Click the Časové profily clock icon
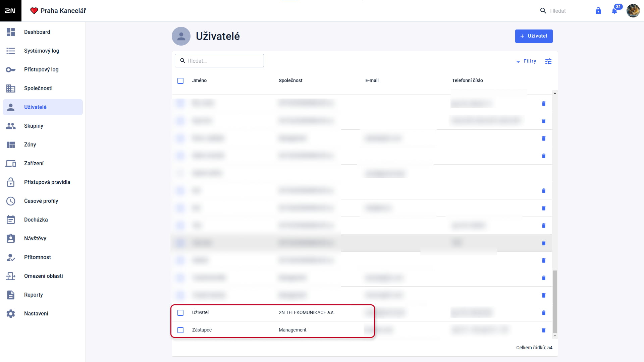 pyautogui.click(x=11, y=201)
